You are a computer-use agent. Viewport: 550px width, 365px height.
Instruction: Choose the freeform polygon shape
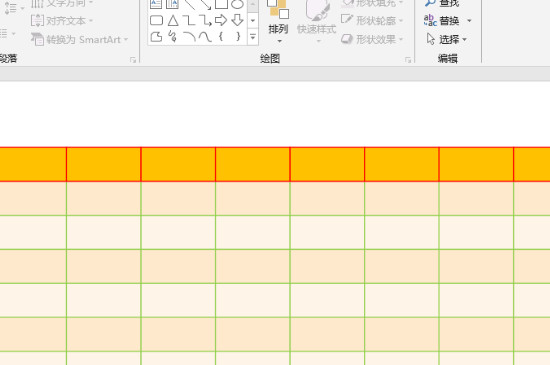pos(156,36)
